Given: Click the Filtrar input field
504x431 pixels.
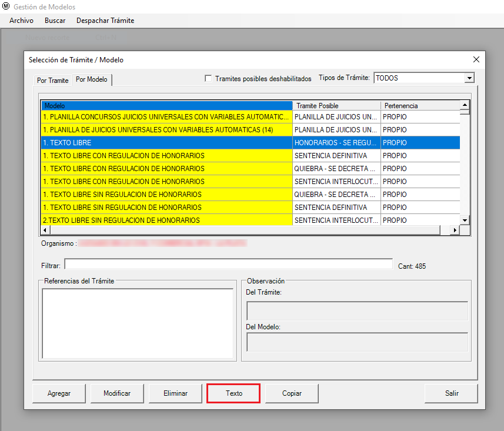Looking at the screenshot, I should [229, 265].
